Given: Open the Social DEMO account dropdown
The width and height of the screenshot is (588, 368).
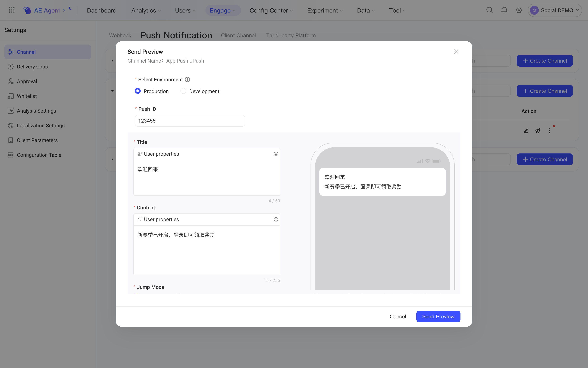Looking at the screenshot, I should point(555,10).
